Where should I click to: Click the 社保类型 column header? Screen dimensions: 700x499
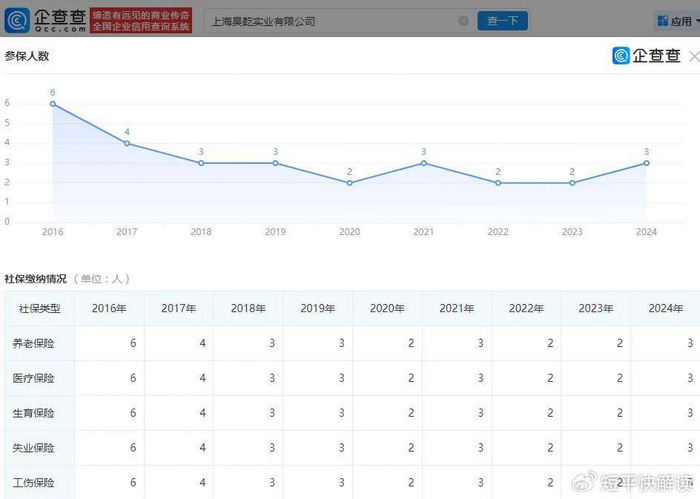(x=40, y=309)
